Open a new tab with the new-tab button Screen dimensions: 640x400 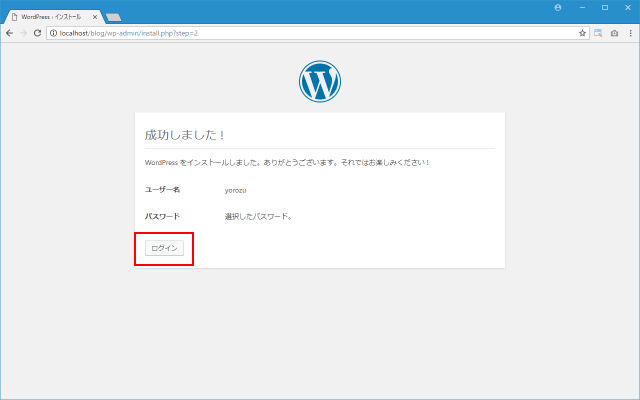coord(113,17)
